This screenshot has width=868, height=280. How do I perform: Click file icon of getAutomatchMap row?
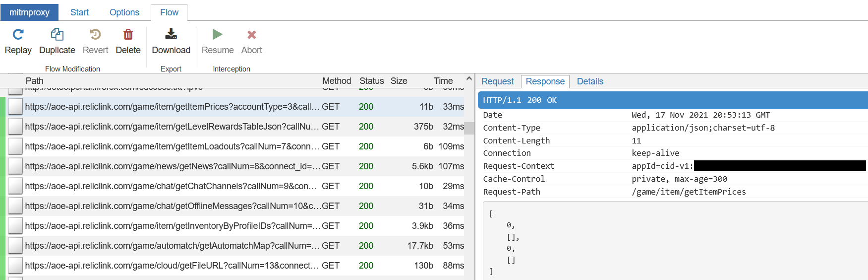(x=15, y=246)
